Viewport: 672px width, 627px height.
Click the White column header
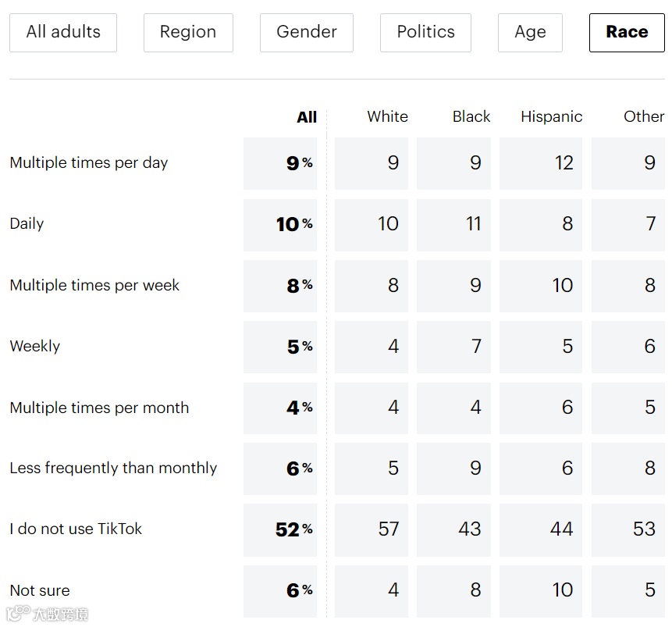click(x=387, y=116)
